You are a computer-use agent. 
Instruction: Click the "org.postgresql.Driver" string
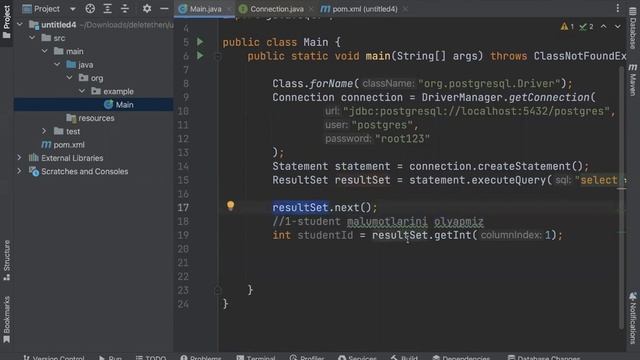[489, 83]
